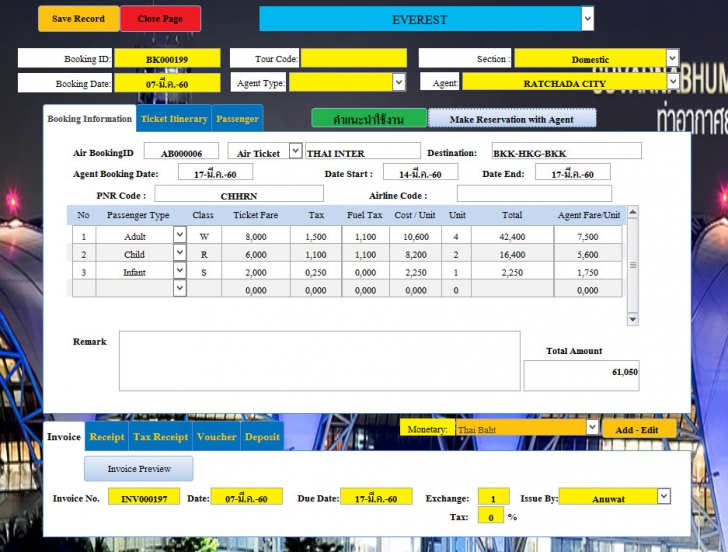Expand the Monetary Thai Baht dropdown

pos(592,427)
